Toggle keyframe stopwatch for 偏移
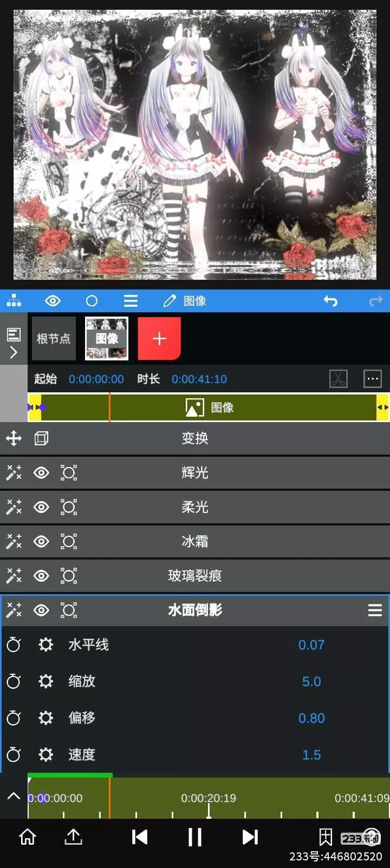The width and height of the screenshot is (390, 868). (14, 718)
